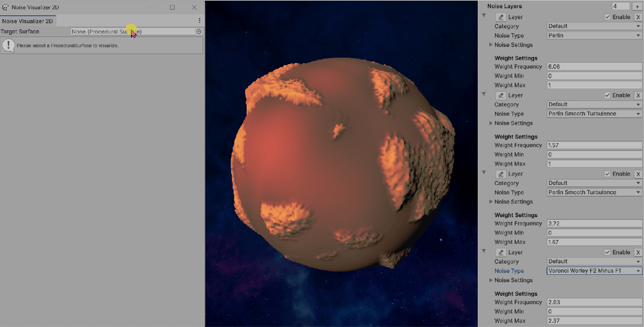Click the Noise Layers count field
Screen dimensions: 644x327
pyautogui.click(x=620, y=6)
